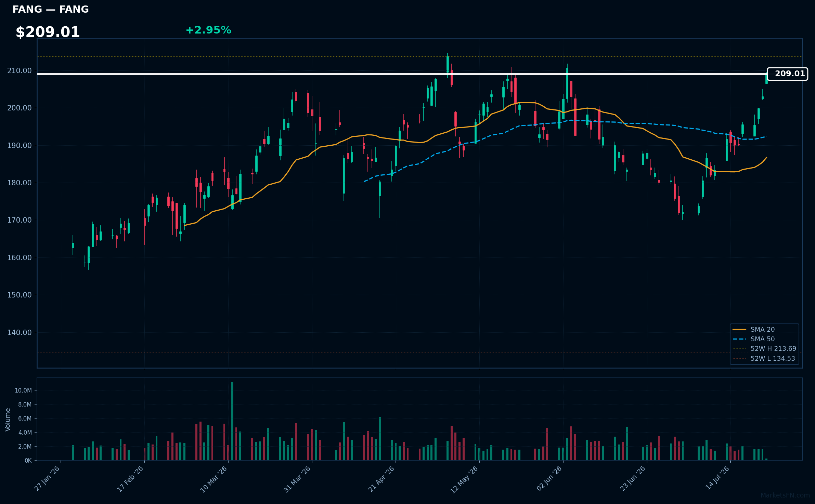Click the 17 Feb '26 date label

point(130,479)
